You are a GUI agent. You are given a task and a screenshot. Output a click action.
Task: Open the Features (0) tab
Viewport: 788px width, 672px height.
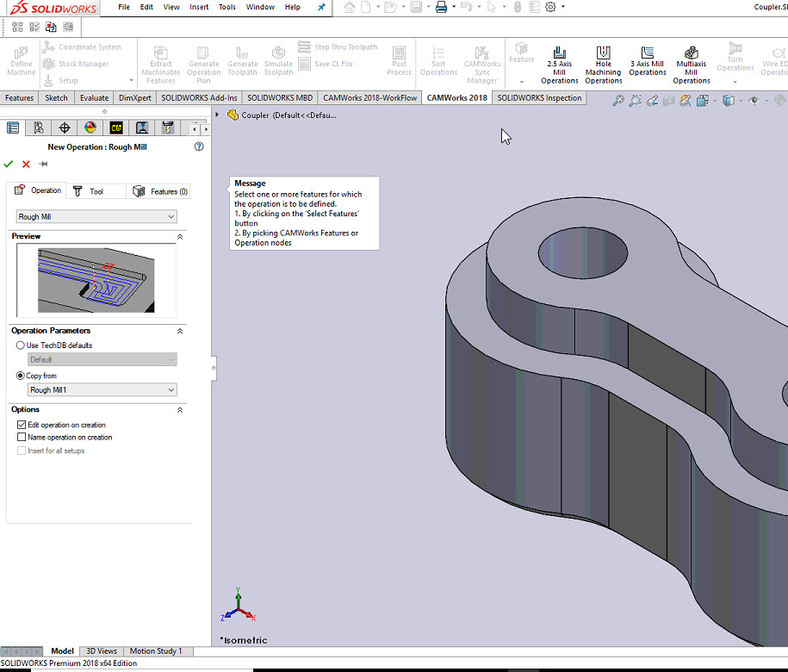pyautogui.click(x=159, y=191)
